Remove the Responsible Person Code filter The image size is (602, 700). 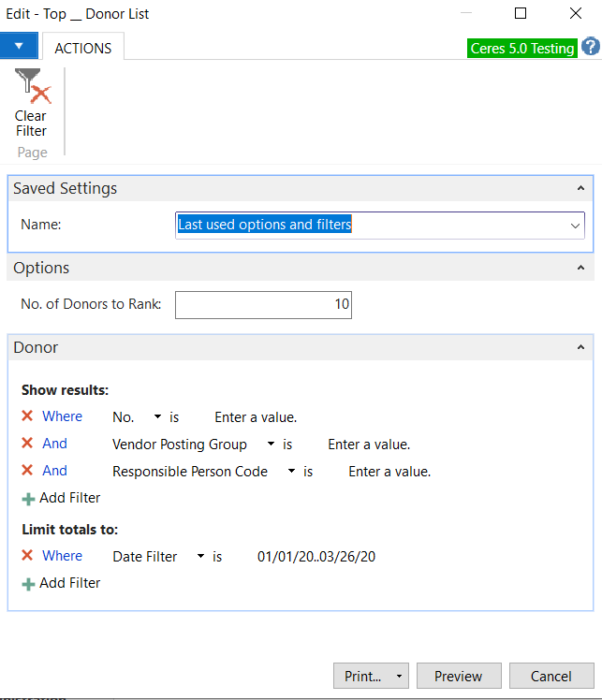tap(27, 471)
